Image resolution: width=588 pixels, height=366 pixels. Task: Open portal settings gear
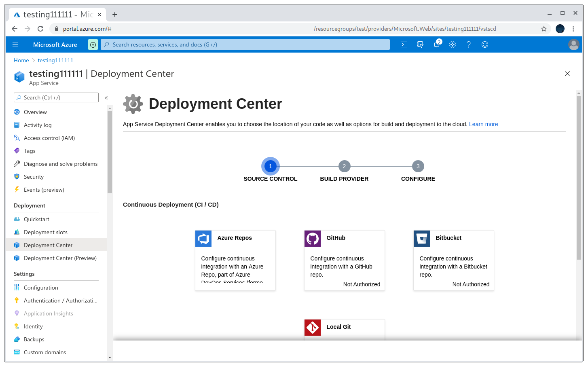tap(453, 44)
